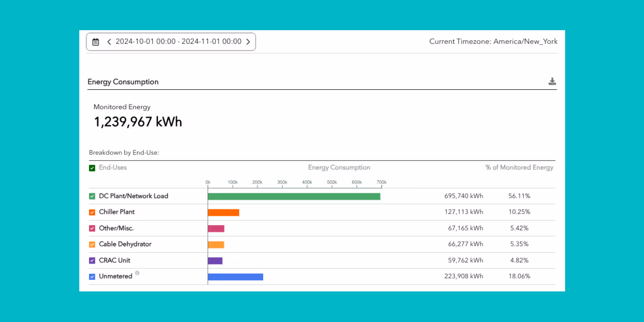Viewport: 644px width, 322px height.
Task: Click the Energy Consumption section title
Action: click(x=123, y=82)
